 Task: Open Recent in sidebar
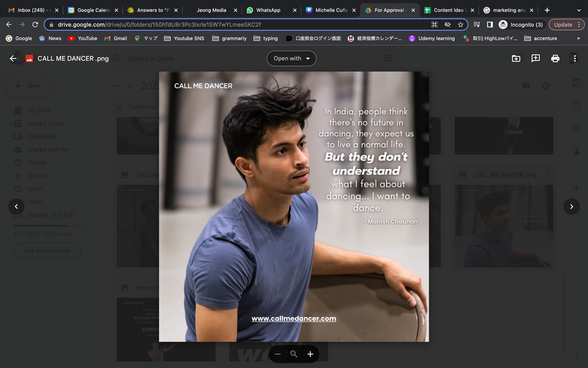36,163
